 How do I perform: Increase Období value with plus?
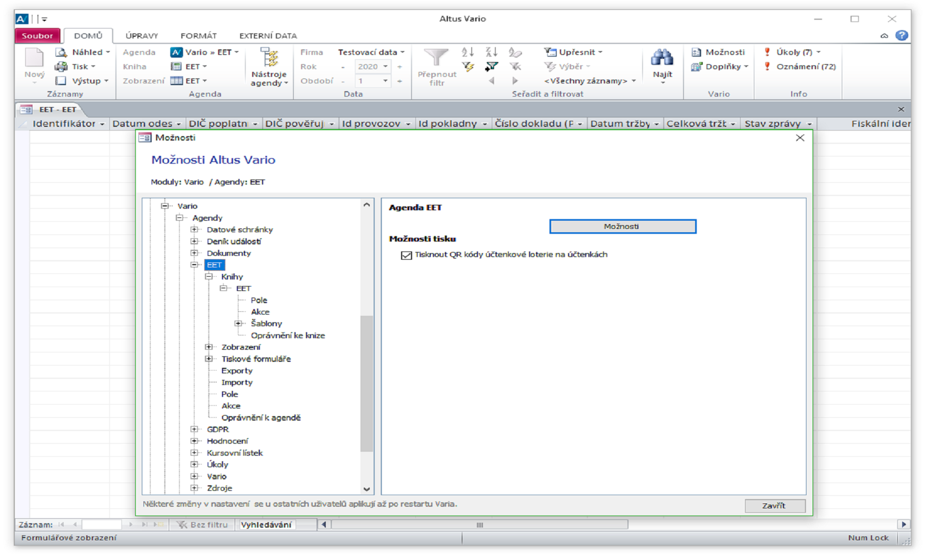click(399, 81)
